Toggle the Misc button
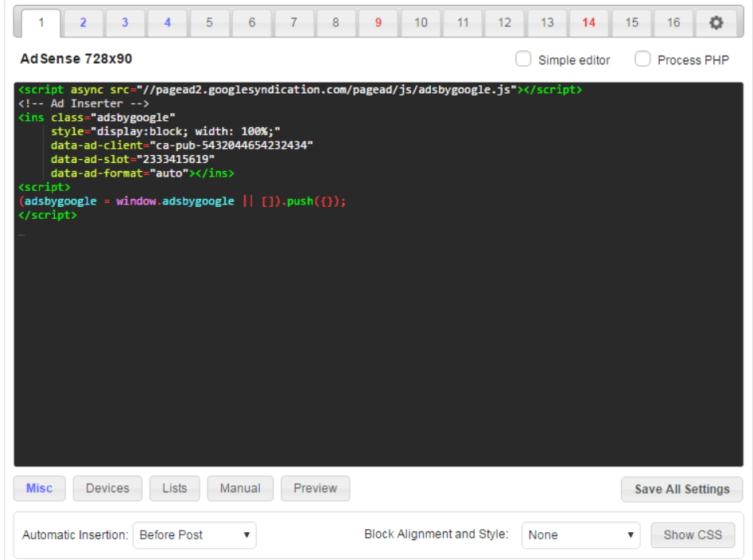The width and height of the screenshot is (753, 560). point(40,488)
